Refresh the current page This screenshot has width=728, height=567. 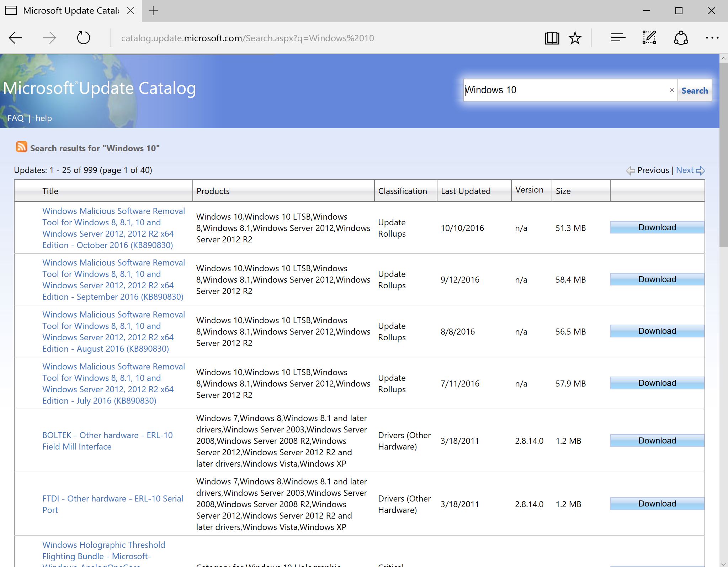click(83, 37)
